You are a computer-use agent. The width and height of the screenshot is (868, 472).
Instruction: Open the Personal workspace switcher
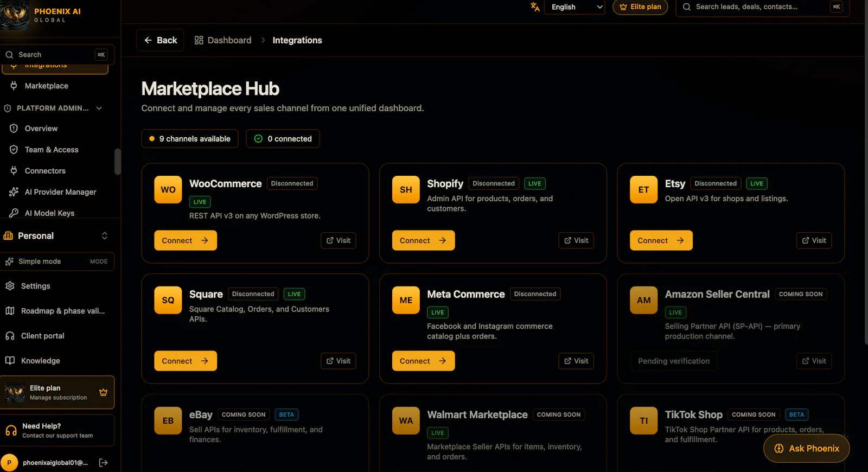pyautogui.click(x=57, y=236)
